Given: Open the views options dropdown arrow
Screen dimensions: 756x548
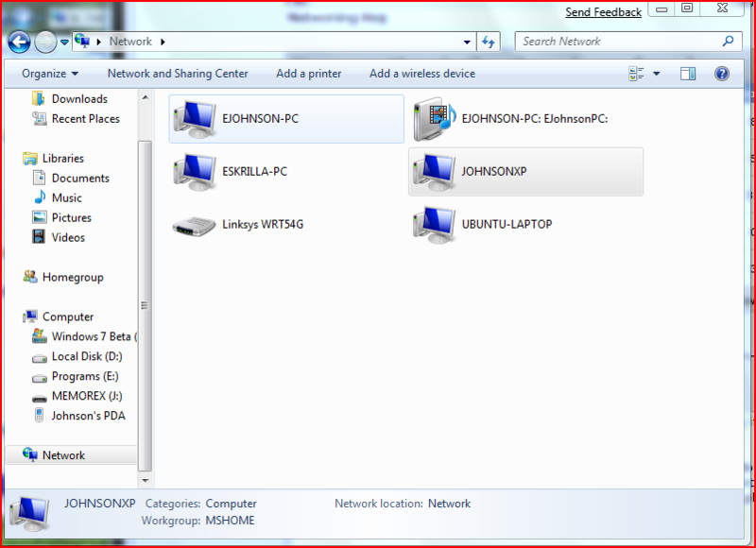Looking at the screenshot, I should (656, 74).
